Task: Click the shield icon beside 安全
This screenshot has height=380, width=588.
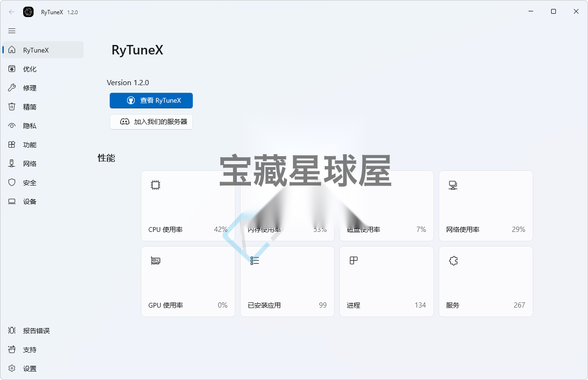Action: pos(12,182)
